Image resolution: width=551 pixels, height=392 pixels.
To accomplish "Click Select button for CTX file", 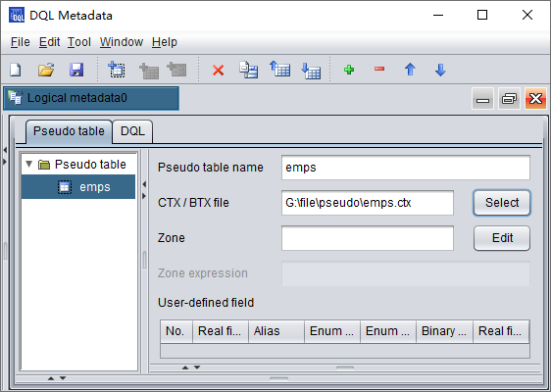I will click(x=502, y=203).
